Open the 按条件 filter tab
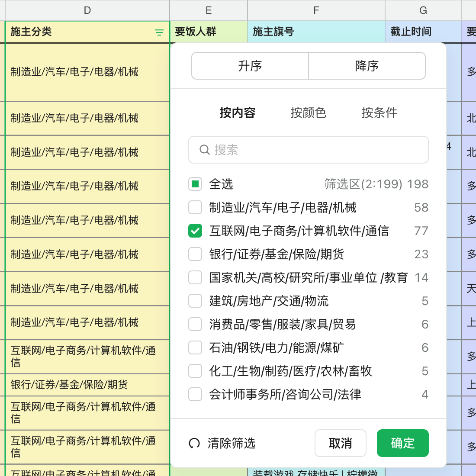 [379, 113]
